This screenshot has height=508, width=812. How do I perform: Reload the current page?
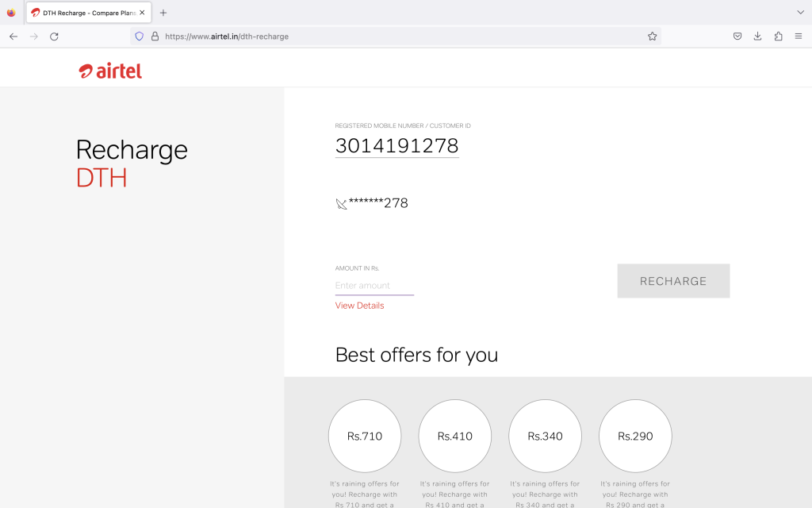tap(54, 37)
